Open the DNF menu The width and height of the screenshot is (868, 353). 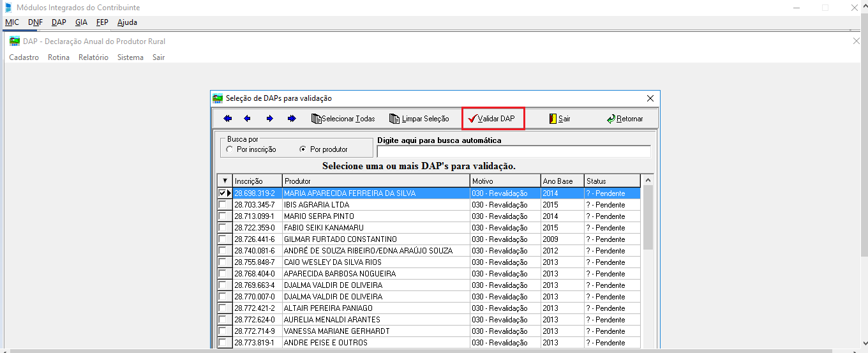(x=35, y=22)
